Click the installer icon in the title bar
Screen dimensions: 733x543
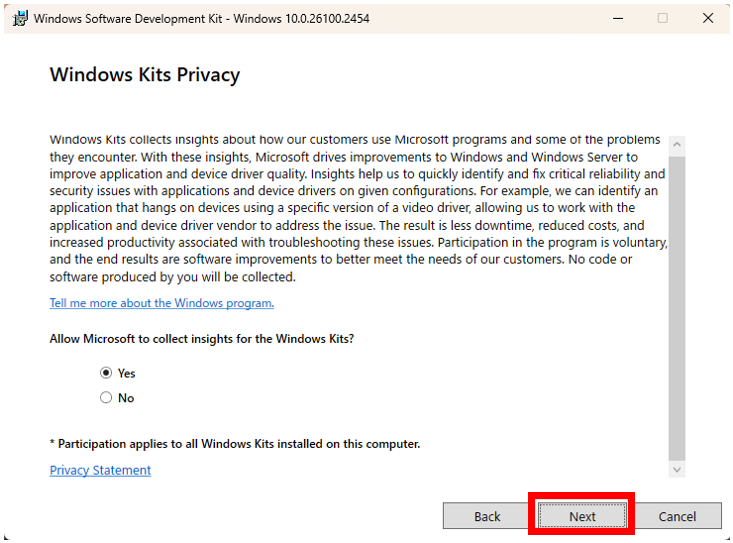tap(20, 18)
